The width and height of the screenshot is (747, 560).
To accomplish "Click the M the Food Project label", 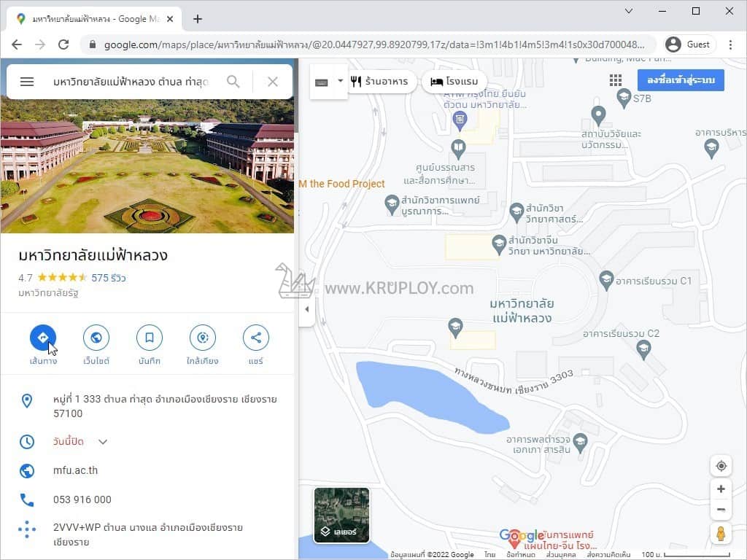I will coord(341,184).
